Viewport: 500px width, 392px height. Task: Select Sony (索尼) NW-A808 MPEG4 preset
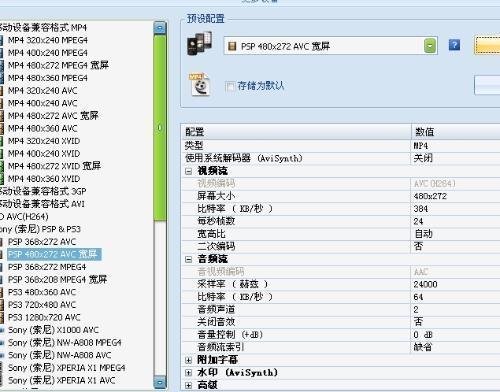pyautogui.click(x=65, y=343)
